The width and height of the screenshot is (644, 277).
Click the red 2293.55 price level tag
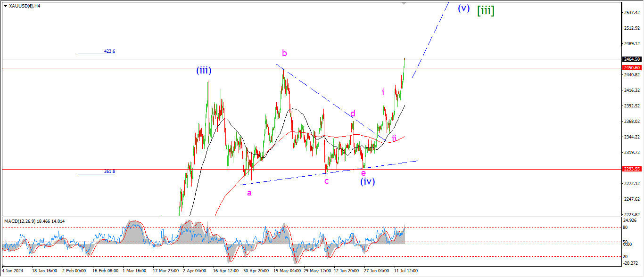point(631,169)
